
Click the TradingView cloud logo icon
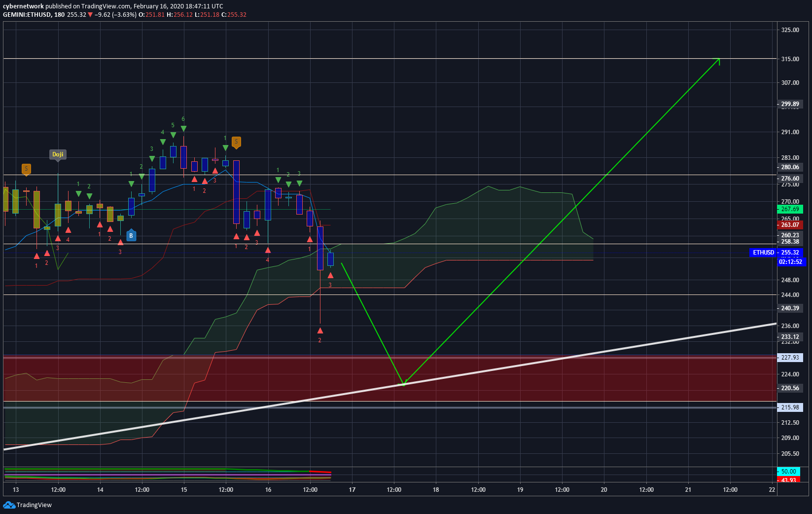(x=9, y=505)
